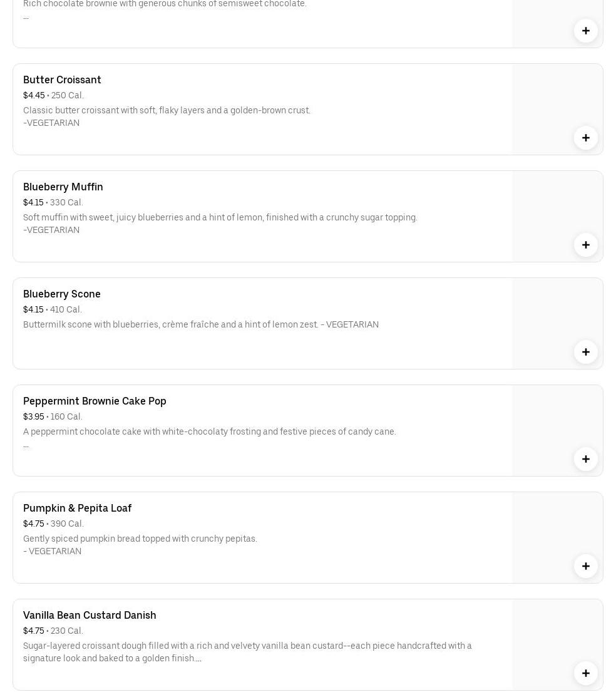The image size is (616, 697).
Task: Add Pumpkin & Pepita Loaf to cart
Action: tap(585, 566)
